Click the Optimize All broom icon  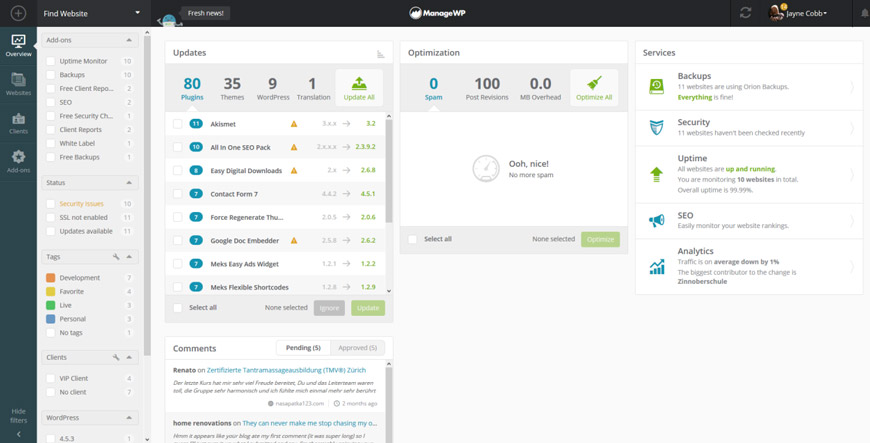tap(594, 83)
